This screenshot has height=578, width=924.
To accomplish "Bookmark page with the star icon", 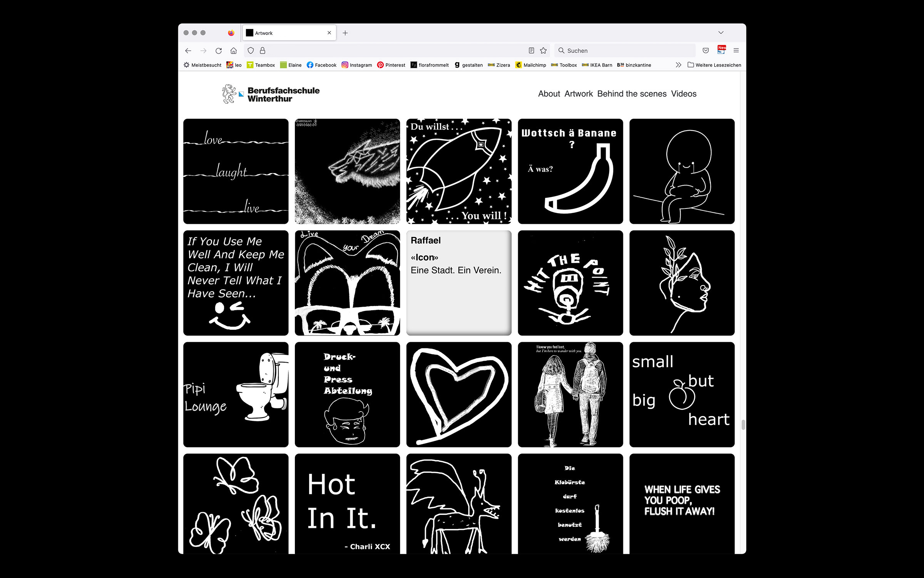I will (543, 50).
